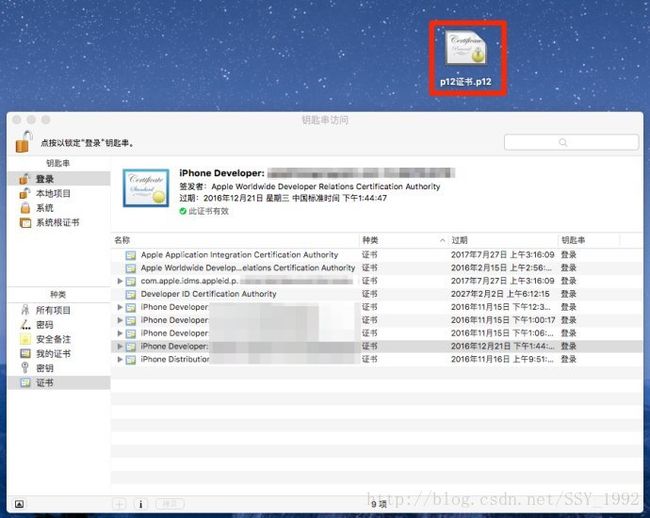650x518 pixels.
Task: Click the certificate icon of Apple Worldwide Develop row
Action: (x=131, y=268)
